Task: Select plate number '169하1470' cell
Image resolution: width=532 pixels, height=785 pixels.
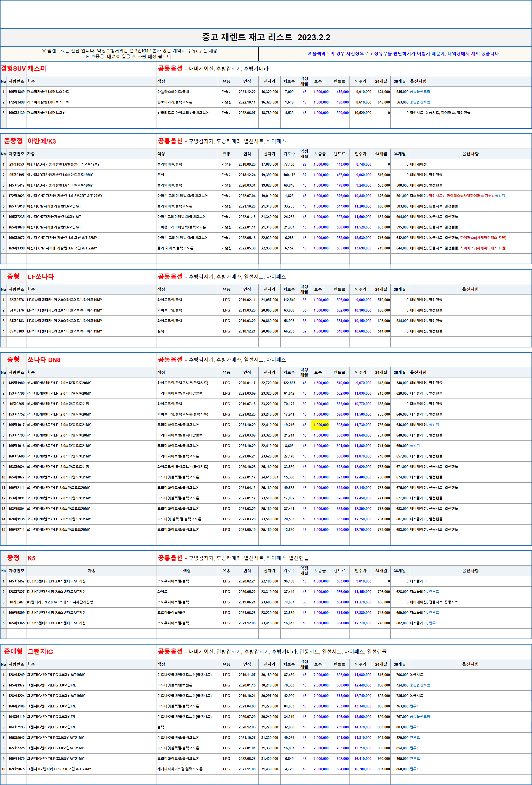Action: [16, 759]
